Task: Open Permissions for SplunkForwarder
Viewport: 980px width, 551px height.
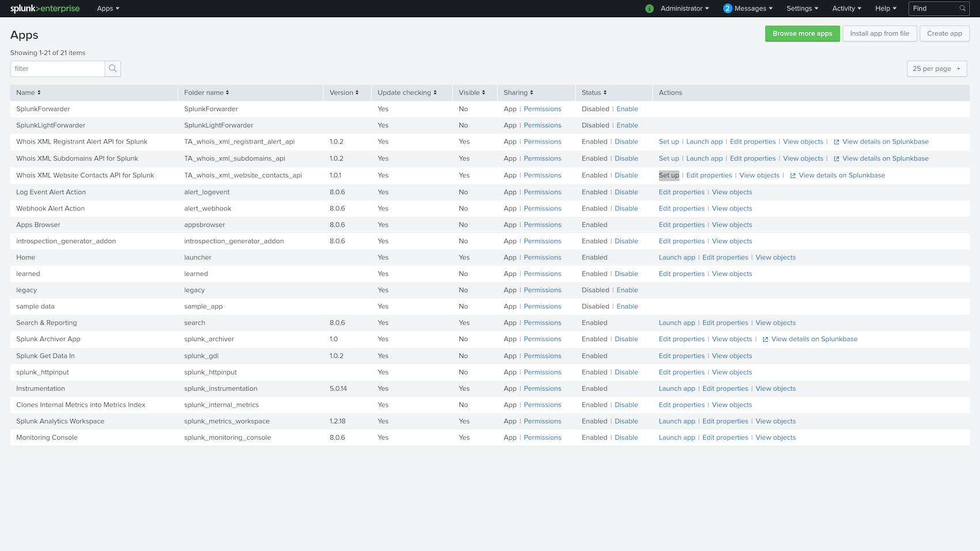Action: pos(542,109)
